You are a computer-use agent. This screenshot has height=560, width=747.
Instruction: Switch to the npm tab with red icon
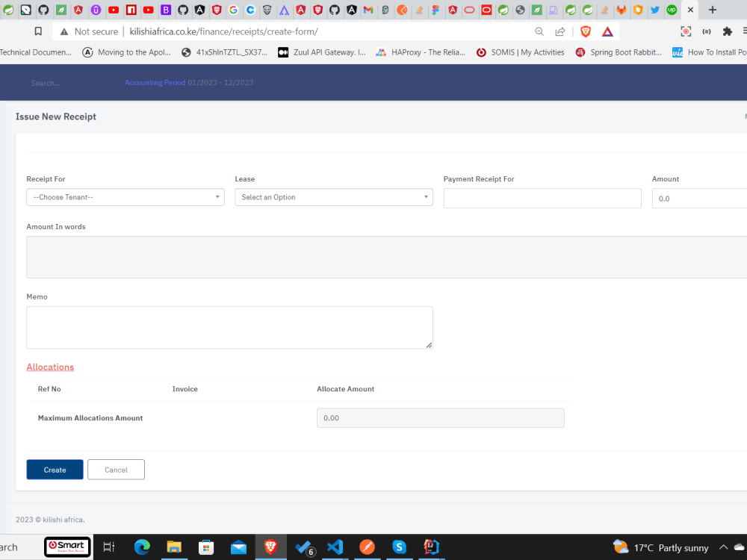[x=131, y=10]
